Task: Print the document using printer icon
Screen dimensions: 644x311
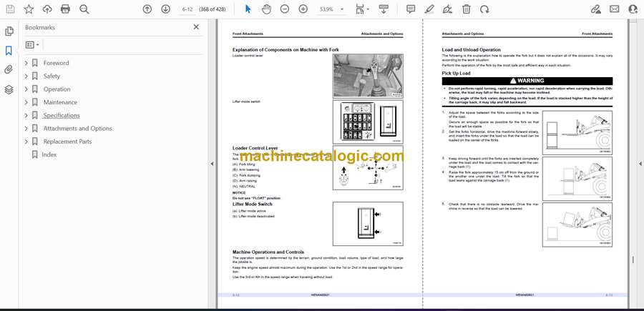Action: click(x=65, y=9)
